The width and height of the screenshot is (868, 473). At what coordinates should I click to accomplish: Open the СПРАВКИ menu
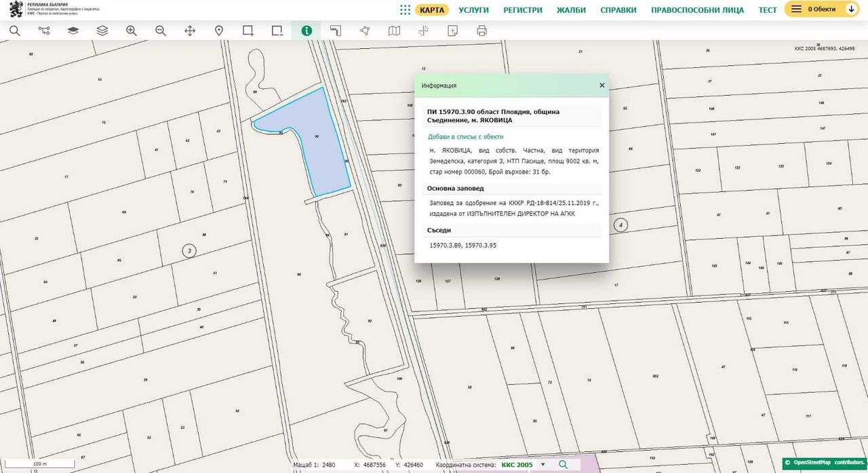(618, 10)
